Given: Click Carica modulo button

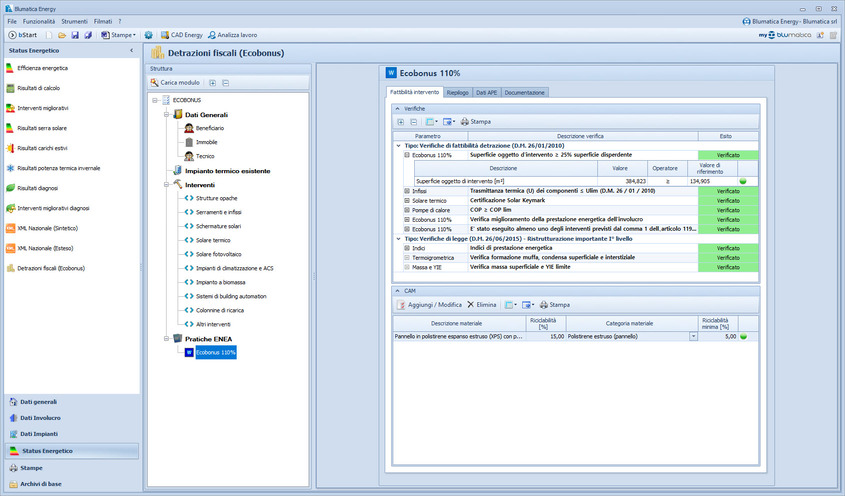Looking at the screenshot, I should [x=175, y=83].
